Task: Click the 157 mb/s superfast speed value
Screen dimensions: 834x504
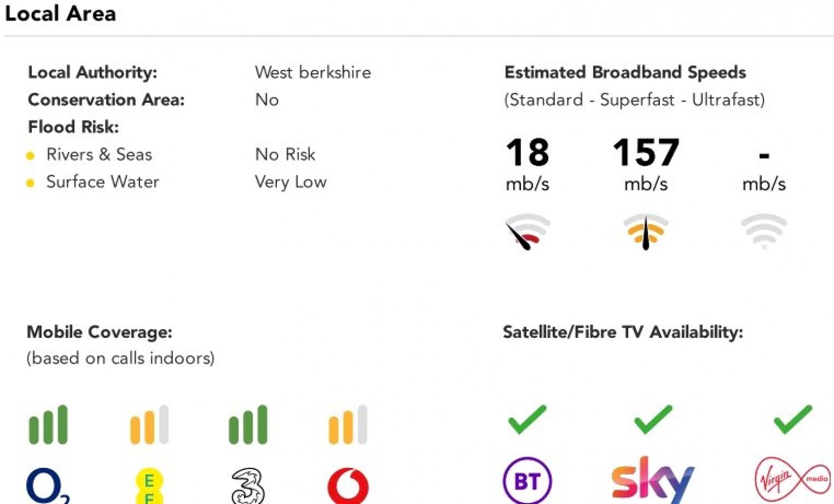Action: coord(646,164)
